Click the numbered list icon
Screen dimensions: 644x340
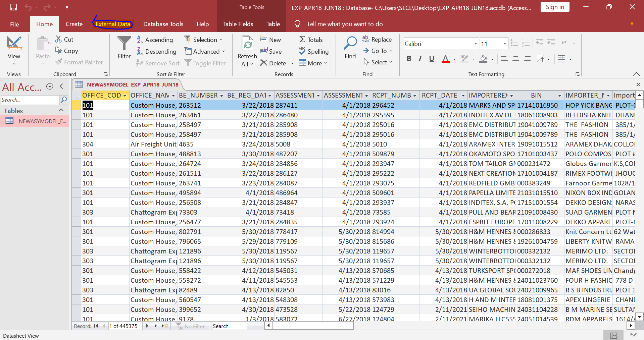[x=526, y=43]
